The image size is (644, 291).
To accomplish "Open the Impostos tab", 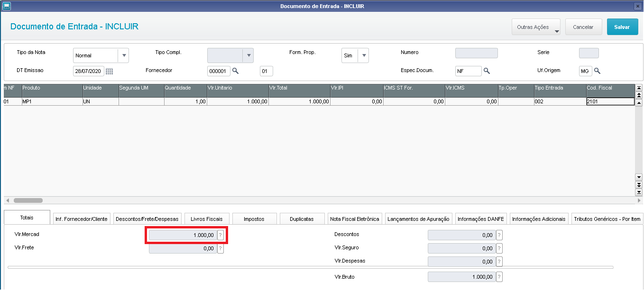I will click(x=254, y=219).
